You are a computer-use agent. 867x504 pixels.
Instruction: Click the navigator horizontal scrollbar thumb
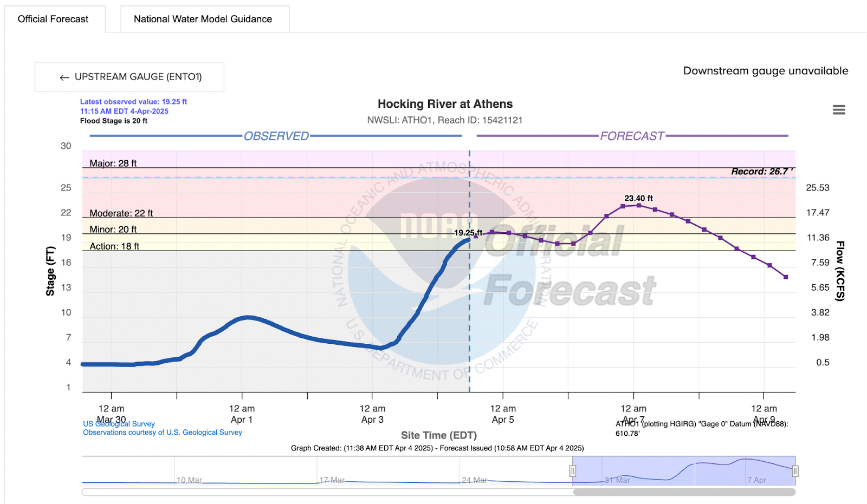click(684, 492)
